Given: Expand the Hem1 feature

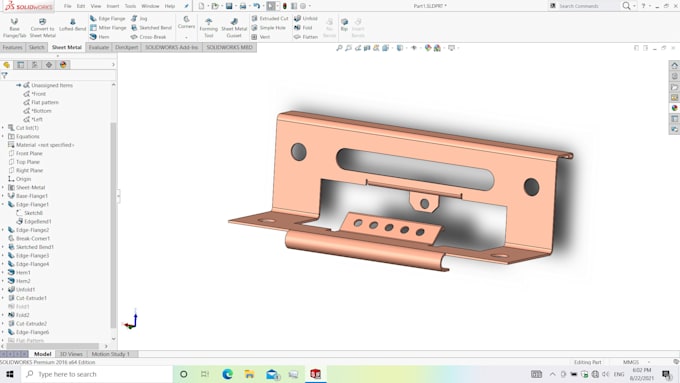Looking at the screenshot, I should (3, 272).
